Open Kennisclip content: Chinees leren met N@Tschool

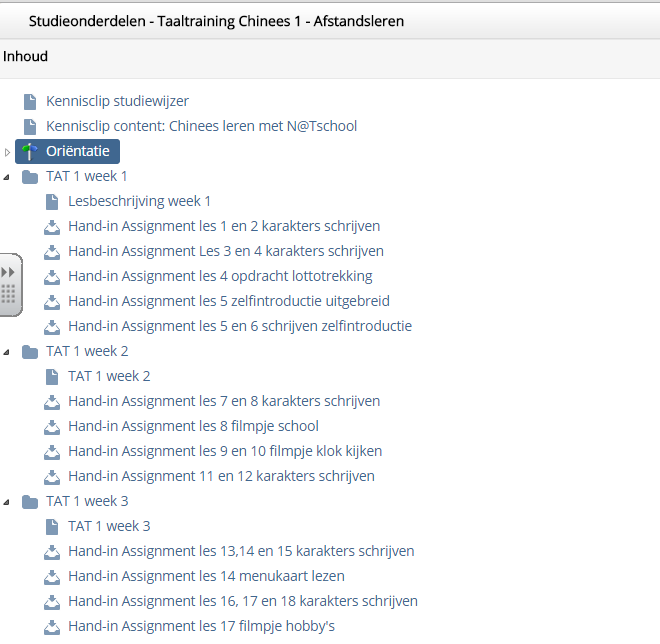click(202, 126)
